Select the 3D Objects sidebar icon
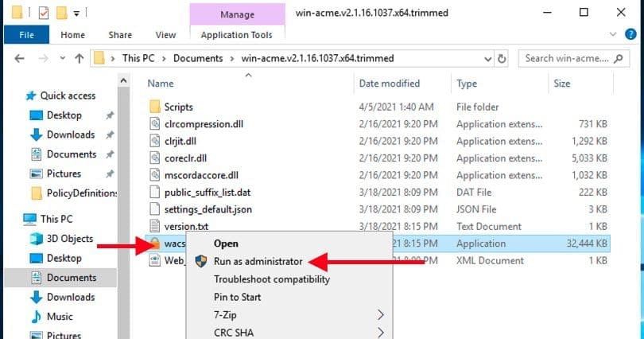Viewport: 644px width, 339px height. (36, 239)
